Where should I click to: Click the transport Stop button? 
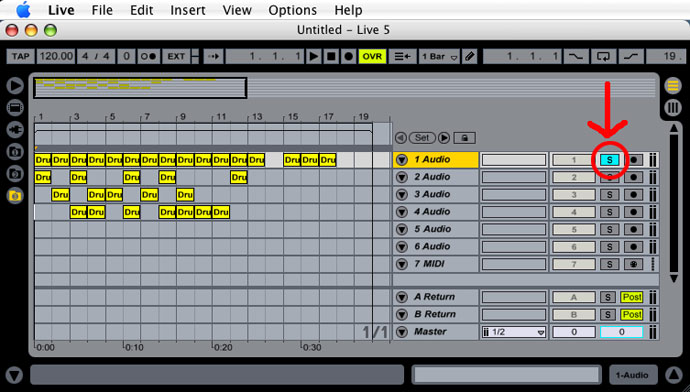[x=331, y=56]
